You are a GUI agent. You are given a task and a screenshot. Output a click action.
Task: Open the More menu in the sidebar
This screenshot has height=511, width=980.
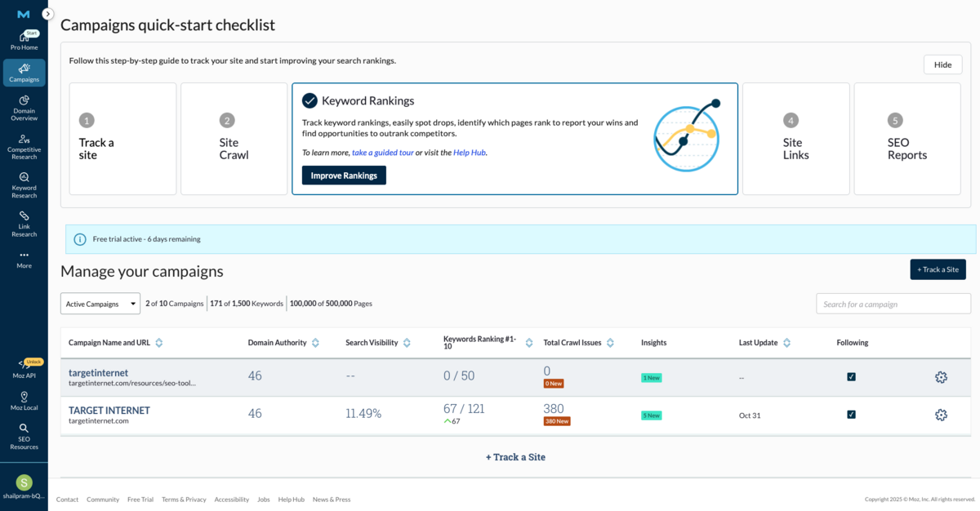pos(24,260)
